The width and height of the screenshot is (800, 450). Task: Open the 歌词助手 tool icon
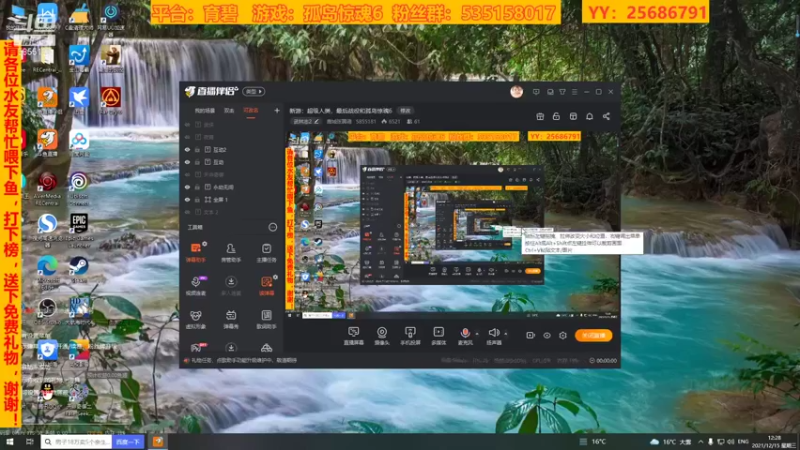266,319
